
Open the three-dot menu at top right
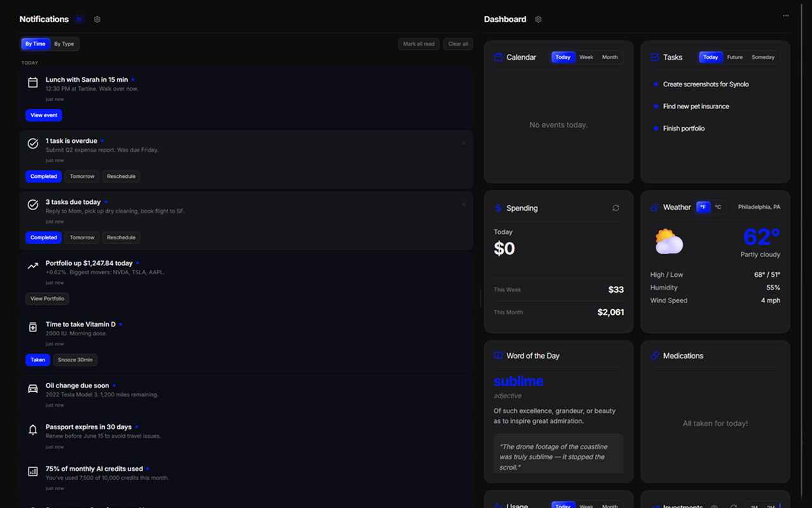point(786,16)
